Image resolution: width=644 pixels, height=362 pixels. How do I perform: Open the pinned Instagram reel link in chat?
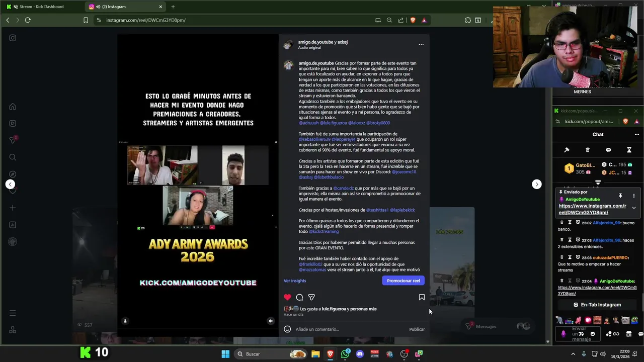pyautogui.click(x=592, y=209)
